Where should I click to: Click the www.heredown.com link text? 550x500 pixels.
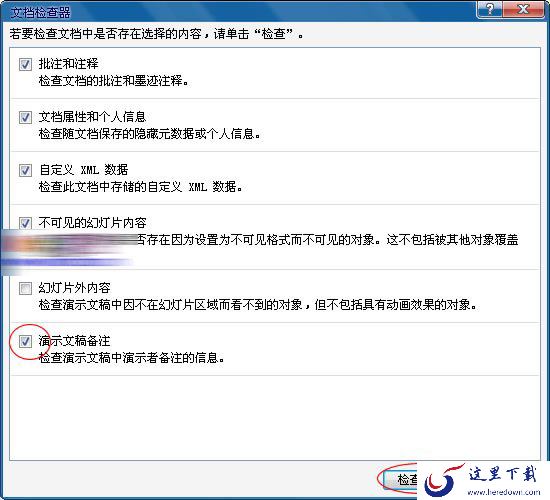click(x=504, y=492)
